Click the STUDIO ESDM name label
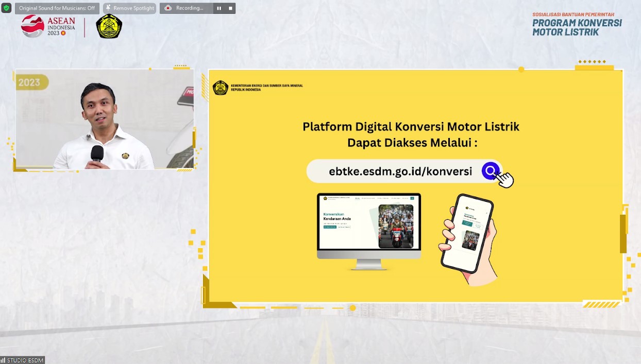This screenshot has height=364, width=641. (25, 360)
